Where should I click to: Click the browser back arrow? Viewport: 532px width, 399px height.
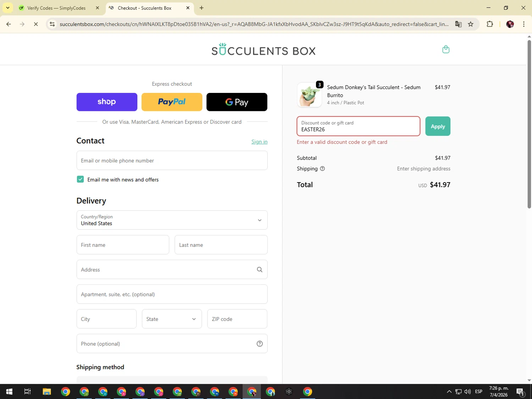pyautogui.click(x=9, y=24)
